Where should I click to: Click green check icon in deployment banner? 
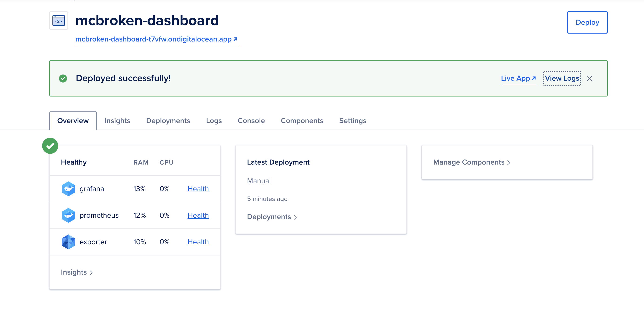point(63,78)
